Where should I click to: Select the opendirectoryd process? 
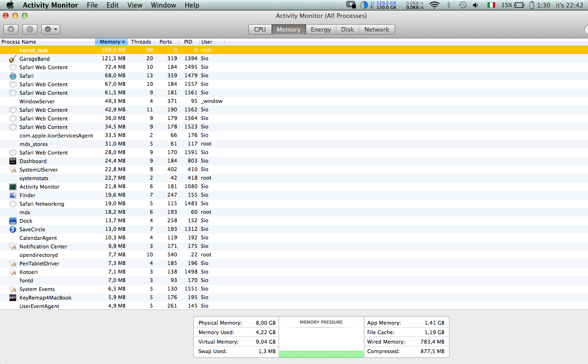pos(294,255)
